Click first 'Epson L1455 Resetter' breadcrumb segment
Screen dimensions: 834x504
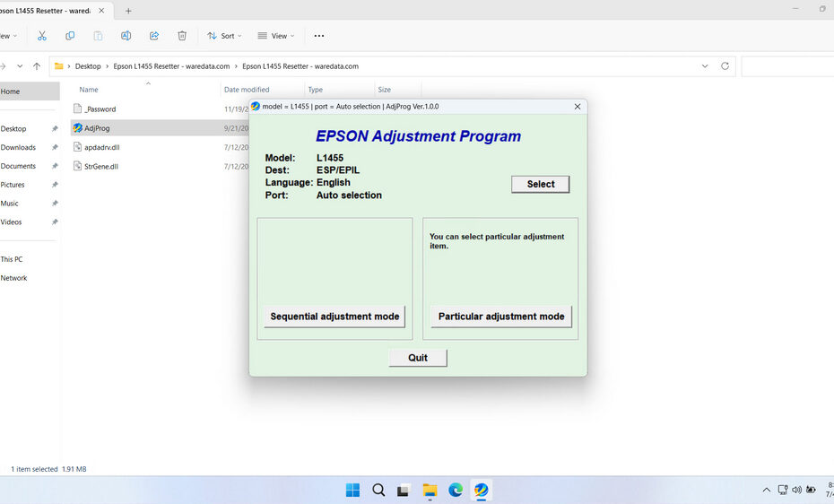(171, 66)
